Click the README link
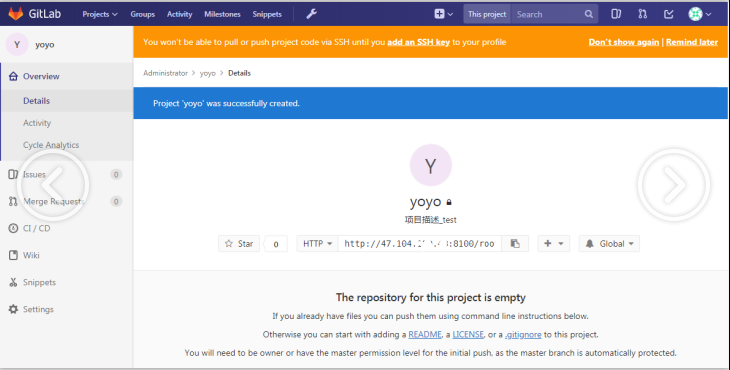The image size is (730, 370). (x=425, y=334)
